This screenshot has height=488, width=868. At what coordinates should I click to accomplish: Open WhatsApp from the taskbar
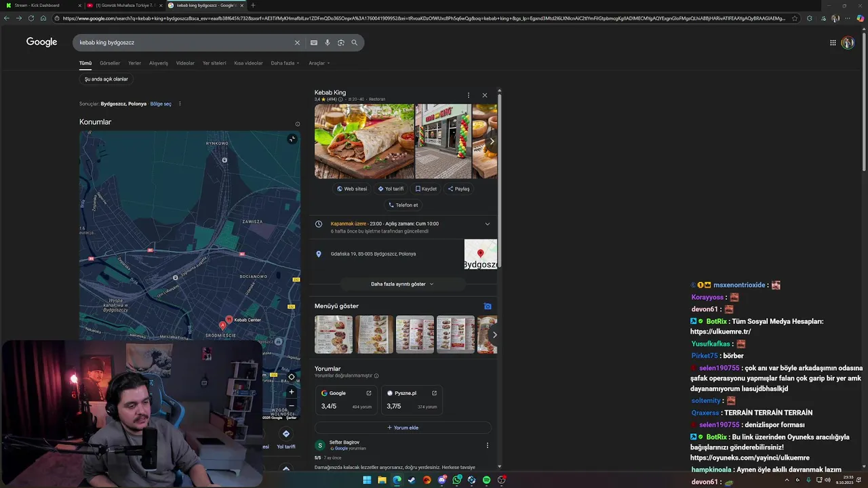pos(456,480)
